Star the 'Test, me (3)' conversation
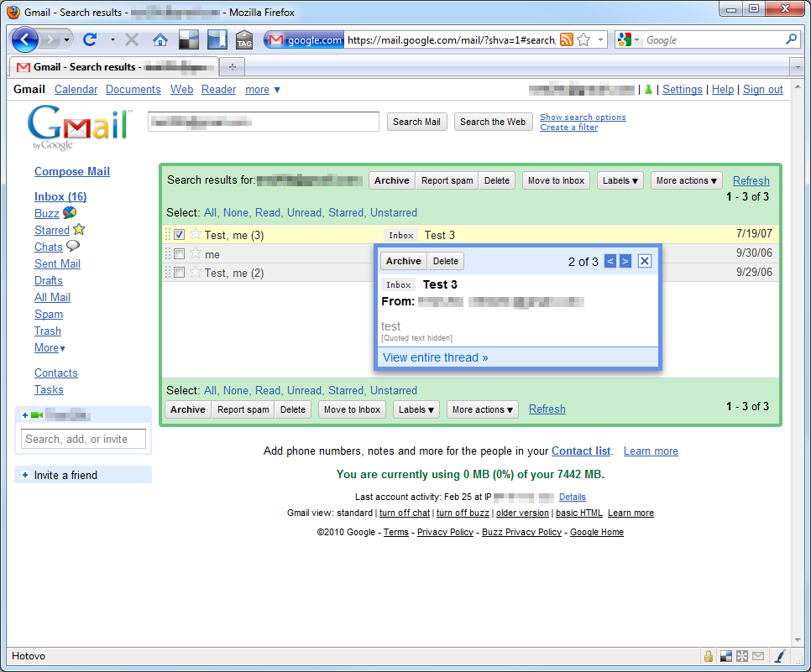The height and width of the screenshot is (672, 811). point(196,235)
